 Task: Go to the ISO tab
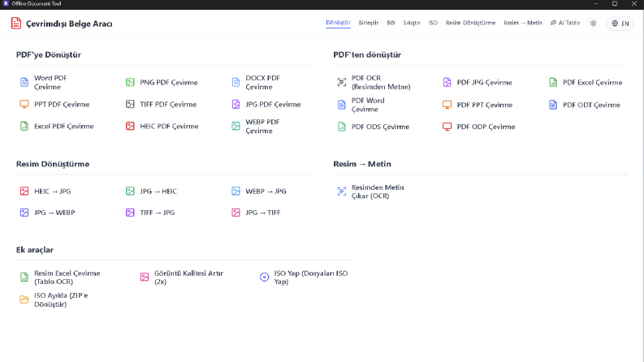pyautogui.click(x=433, y=23)
